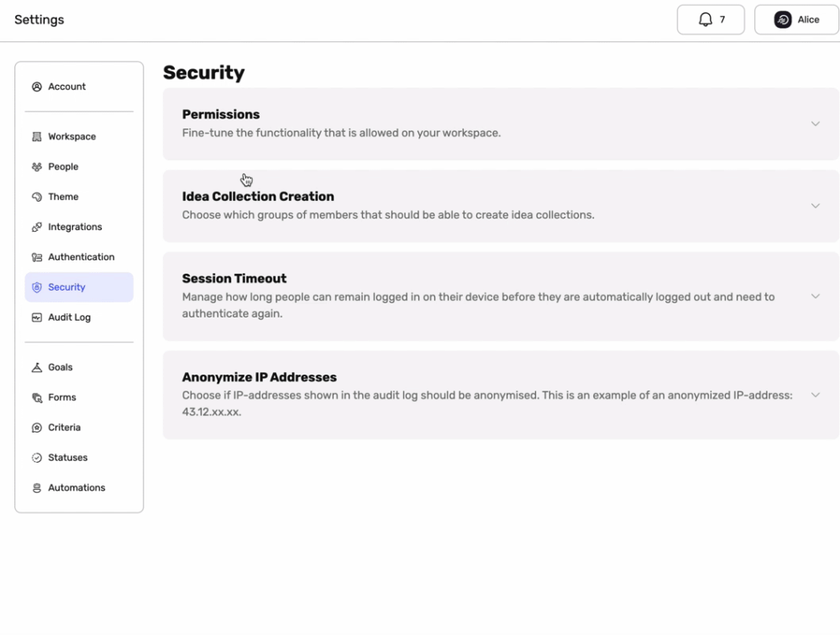Click the Goals flag icon

(x=36, y=367)
